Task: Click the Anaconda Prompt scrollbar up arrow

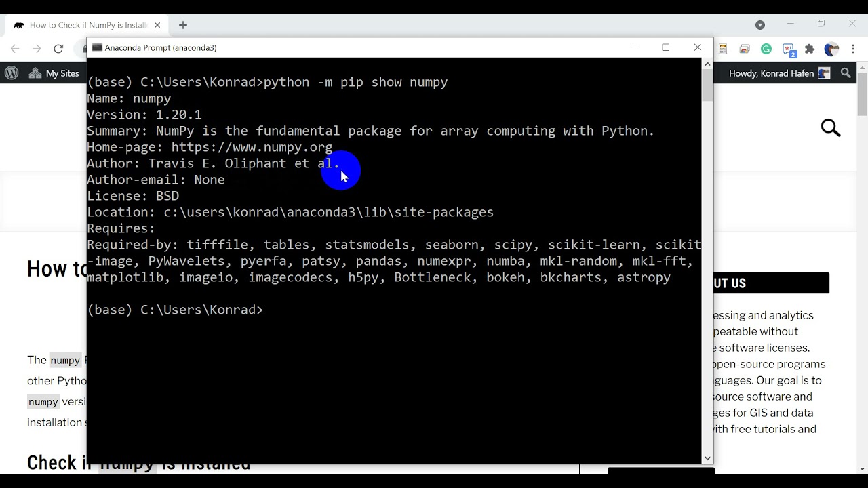Action: click(708, 64)
